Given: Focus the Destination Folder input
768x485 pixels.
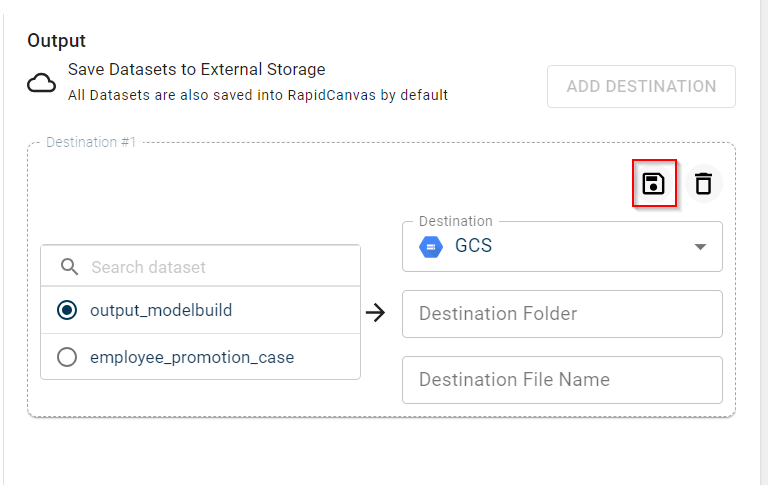Looking at the screenshot, I should (x=562, y=314).
